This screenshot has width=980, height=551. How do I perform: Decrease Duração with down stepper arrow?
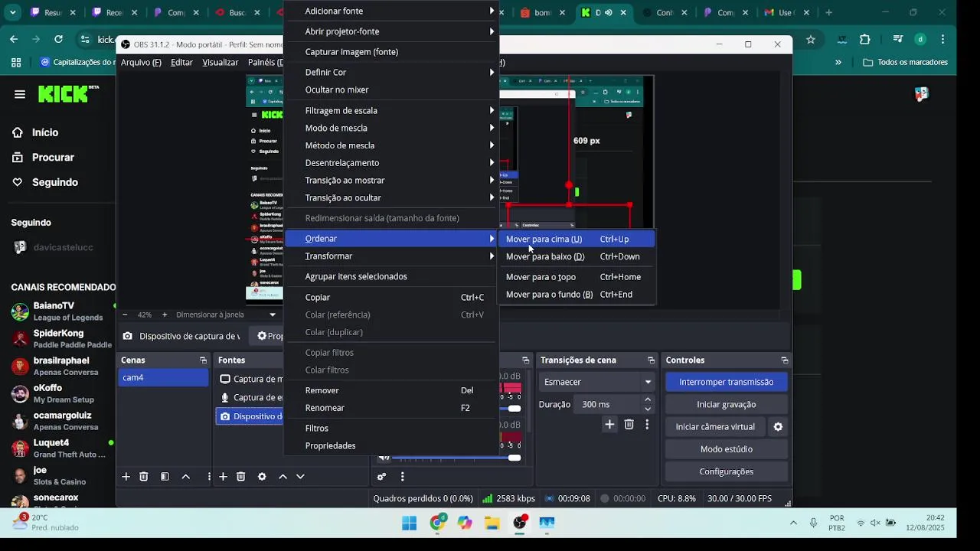point(648,409)
